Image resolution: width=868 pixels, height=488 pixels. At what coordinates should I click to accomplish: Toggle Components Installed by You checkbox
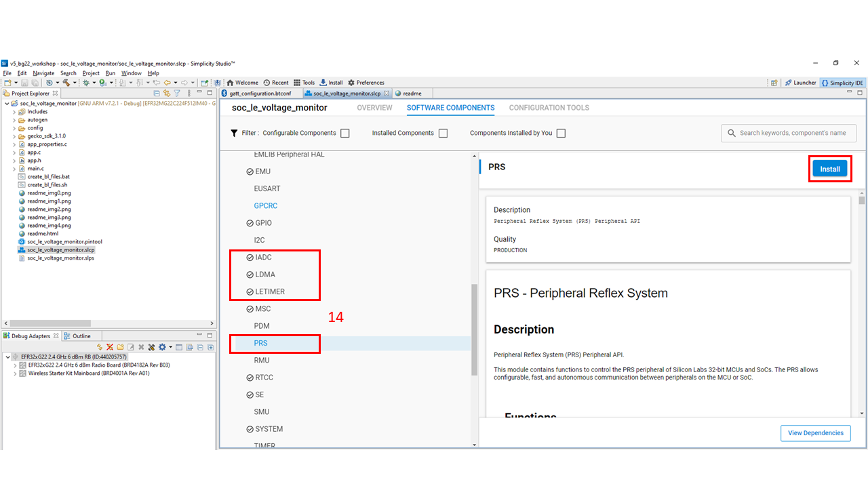click(x=561, y=134)
